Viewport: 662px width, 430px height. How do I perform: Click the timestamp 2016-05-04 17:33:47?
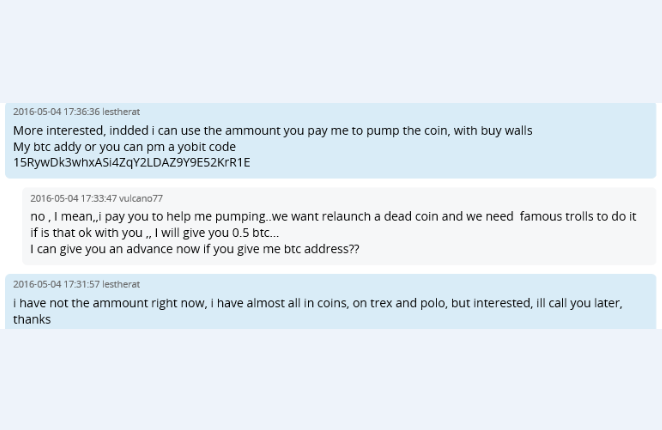[73, 198]
